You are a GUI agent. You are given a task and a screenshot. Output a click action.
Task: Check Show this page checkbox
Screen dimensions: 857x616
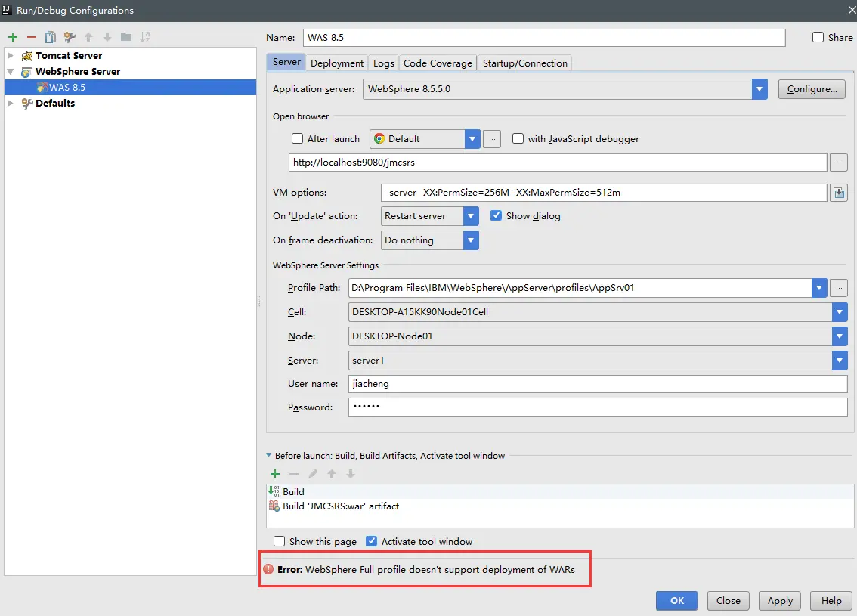(x=280, y=541)
